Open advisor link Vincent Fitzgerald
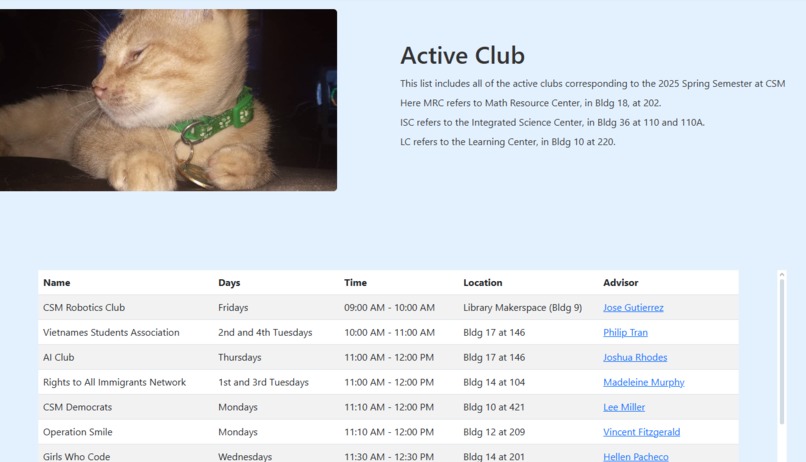This screenshot has width=806, height=462. [x=641, y=432]
